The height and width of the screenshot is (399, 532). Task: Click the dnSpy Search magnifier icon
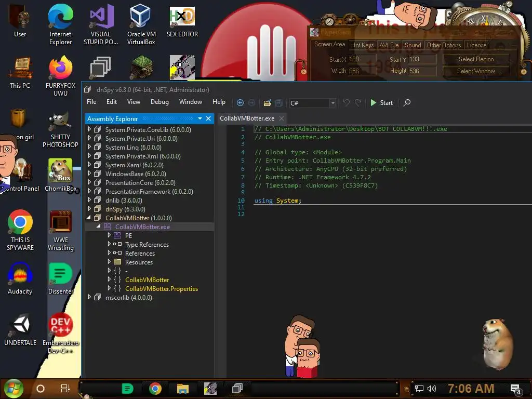tap(407, 102)
